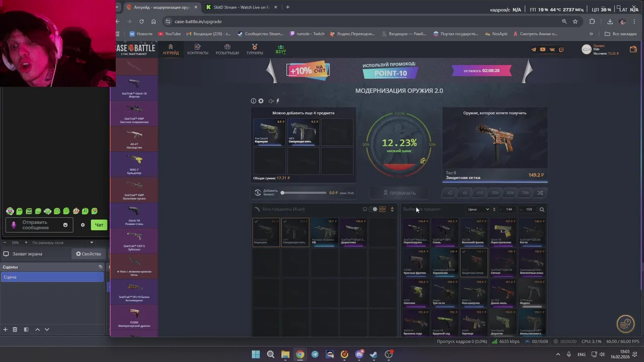Switch my items to grid view icon

click(x=382, y=209)
